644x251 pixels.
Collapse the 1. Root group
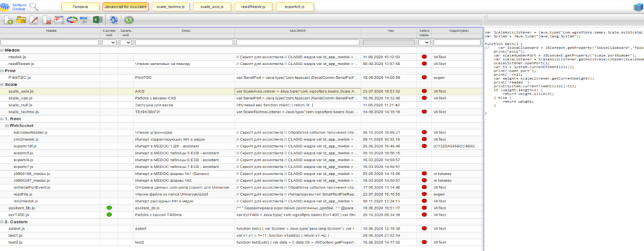(2, 119)
